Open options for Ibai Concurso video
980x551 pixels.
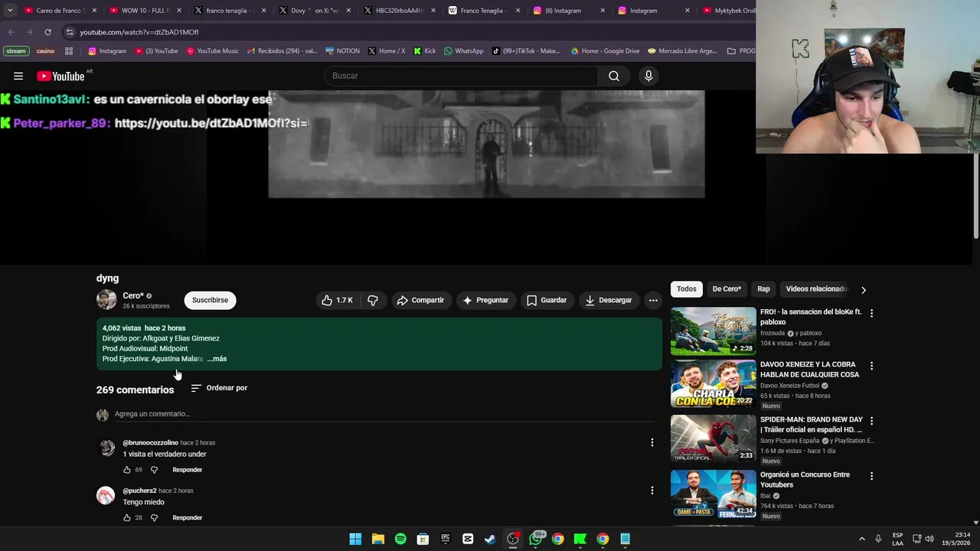tap(871, 476)
